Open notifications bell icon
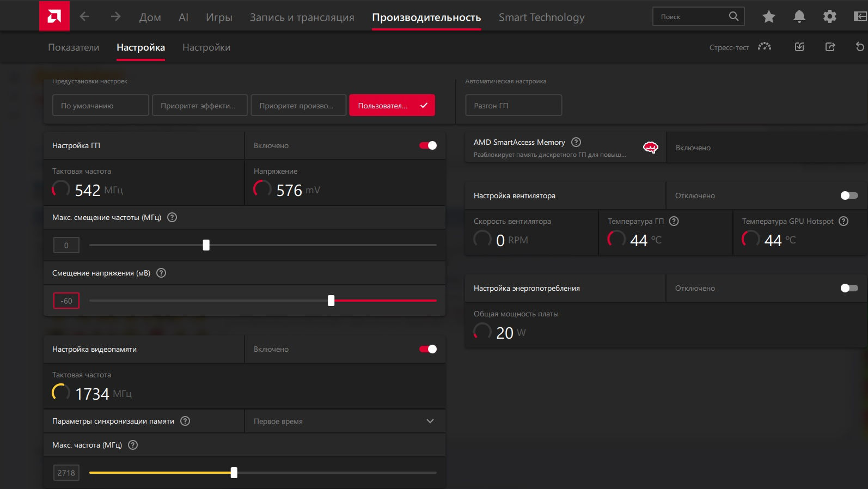Image resolution: width=868 pixels, height=489 pixels. [x=799, y=17]
